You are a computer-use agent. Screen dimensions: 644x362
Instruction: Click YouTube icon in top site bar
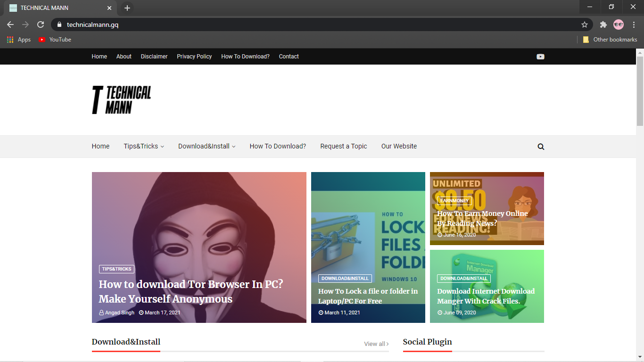coord(540,57)
